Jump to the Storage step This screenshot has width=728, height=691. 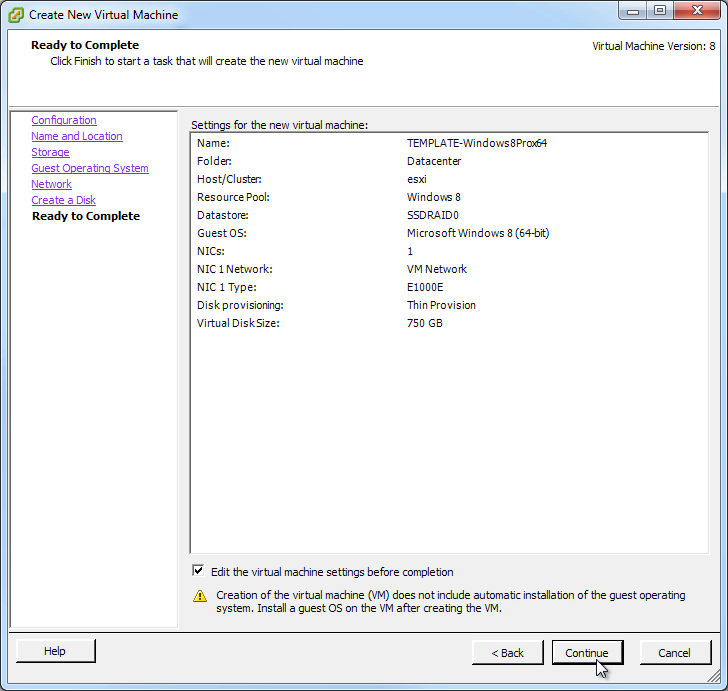[51, 152]
